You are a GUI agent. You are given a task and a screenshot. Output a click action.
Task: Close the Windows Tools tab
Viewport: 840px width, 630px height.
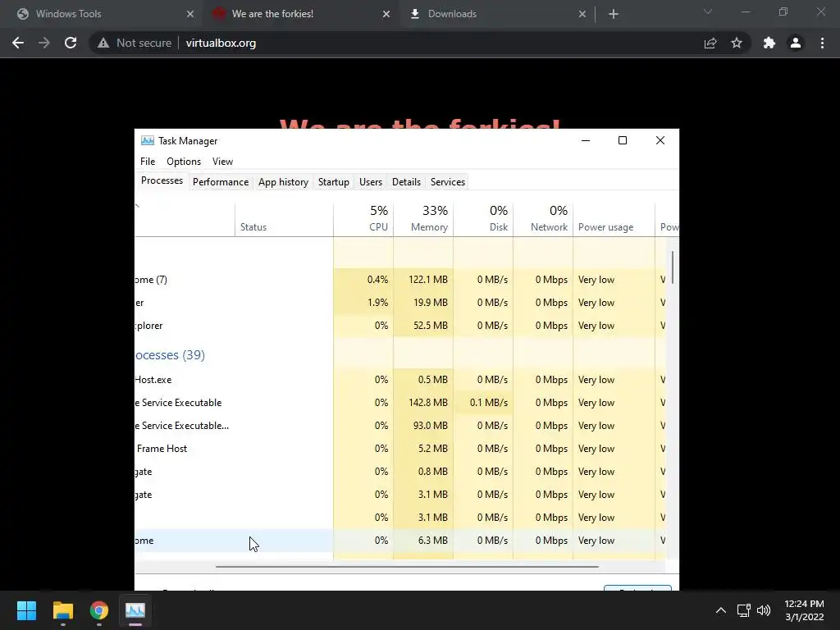click(x=190, y=14)
